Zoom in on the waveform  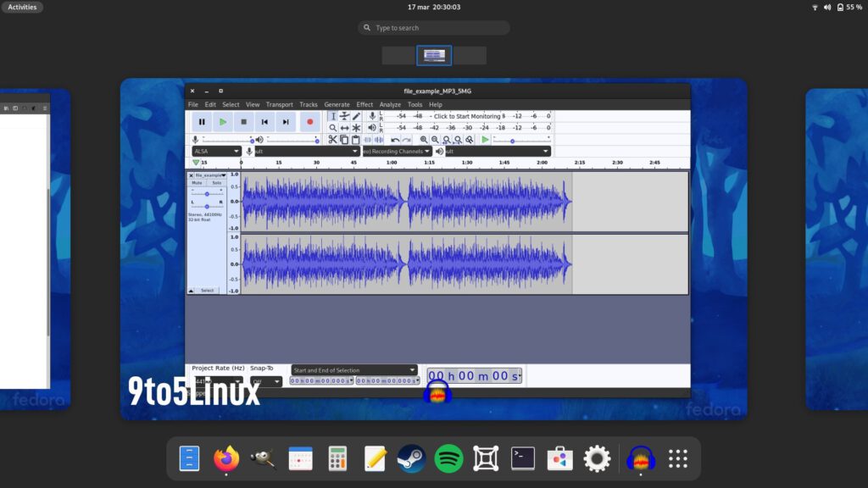(424, 140)
